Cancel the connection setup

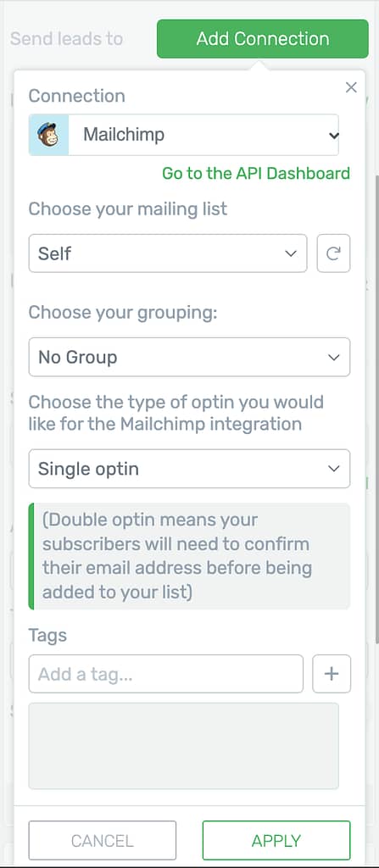(x=103, y=840)
